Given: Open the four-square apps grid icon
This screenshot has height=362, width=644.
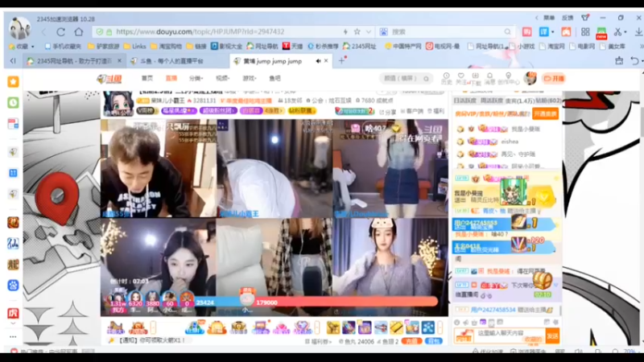Looking at the screenshot, I should click(x=585, y=31).
